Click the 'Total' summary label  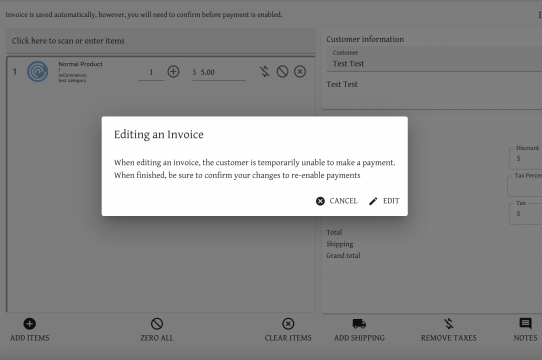coord(334,232)
